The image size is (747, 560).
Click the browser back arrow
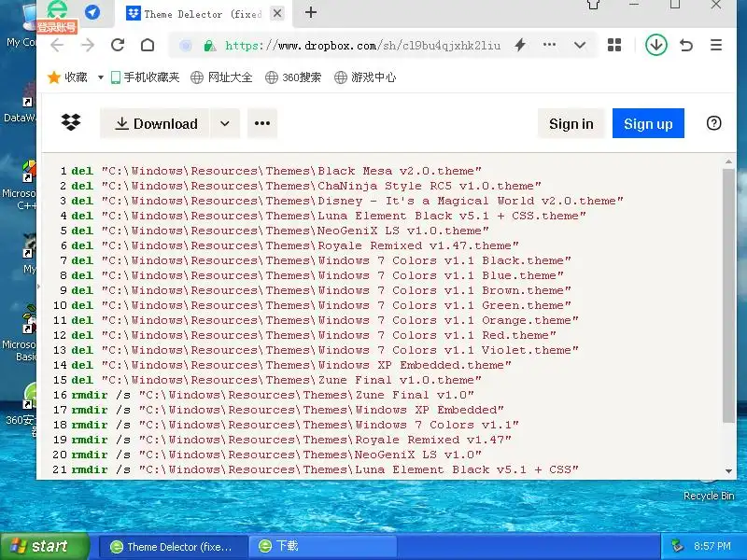[x=57, y=45]
